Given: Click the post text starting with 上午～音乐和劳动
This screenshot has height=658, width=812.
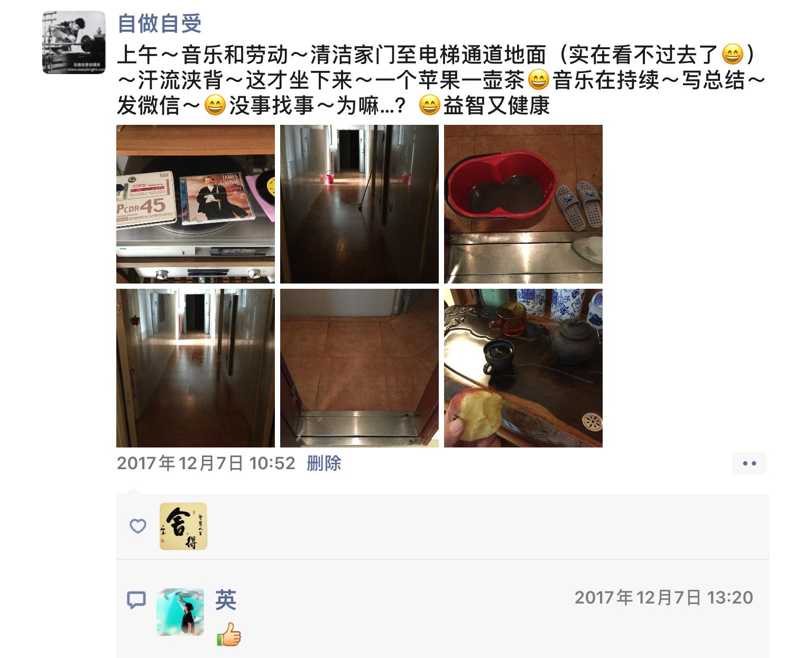Looking at the screenshot, I should coord(441,80).
